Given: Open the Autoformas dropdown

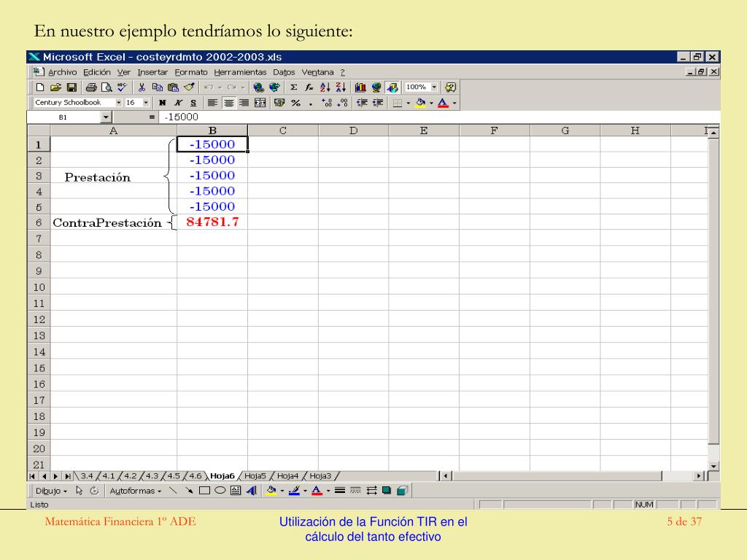Looking at the screenshot, I should tap(135, 491).
